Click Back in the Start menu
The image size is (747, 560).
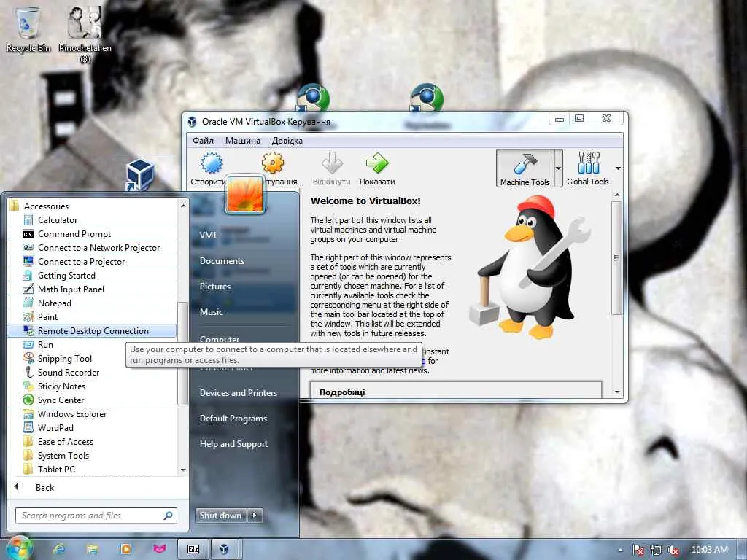pos(44,487)
